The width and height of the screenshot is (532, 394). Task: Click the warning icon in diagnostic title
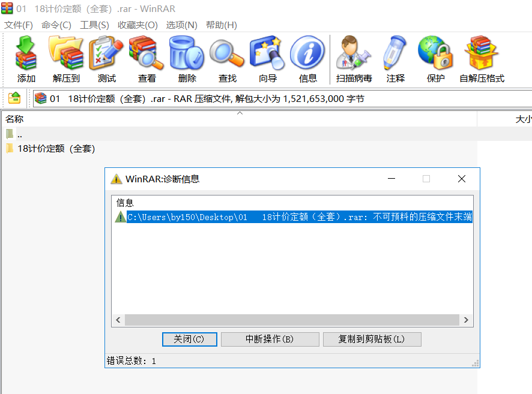pyautogui.click(x=116, y=179)
